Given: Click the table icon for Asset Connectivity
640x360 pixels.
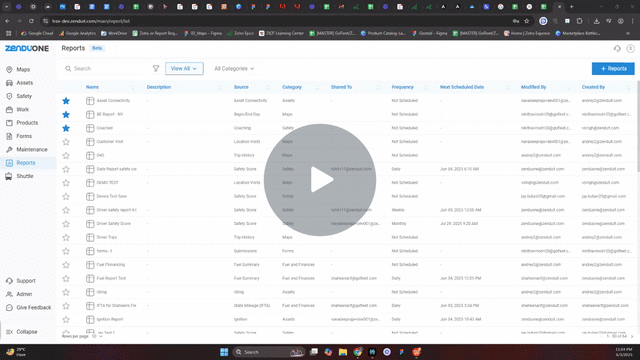Looking at the screenshot, I should coord(90,101).
